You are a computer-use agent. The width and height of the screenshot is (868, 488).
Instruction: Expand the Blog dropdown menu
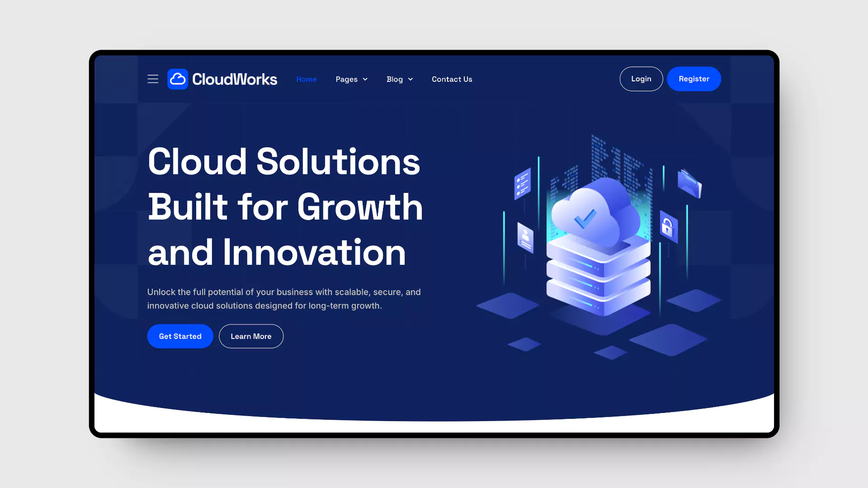coord(400,79)
